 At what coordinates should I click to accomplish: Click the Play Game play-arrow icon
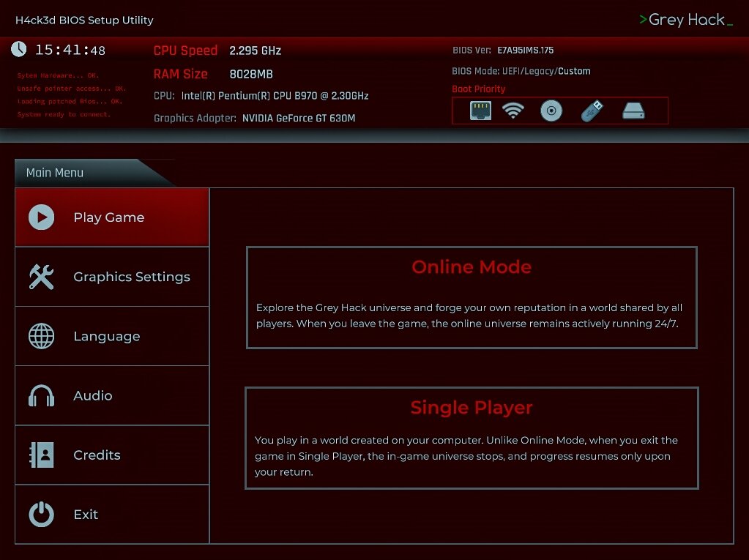(x=42, y=217)
